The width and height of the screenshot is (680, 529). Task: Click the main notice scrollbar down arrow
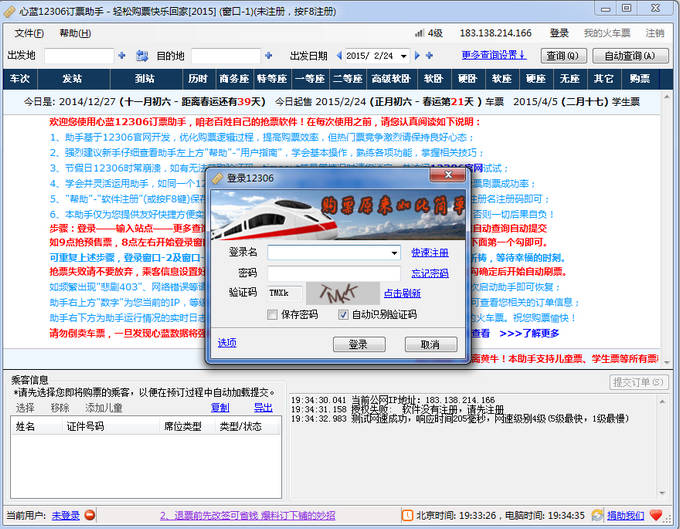click(x=667, y=362)
